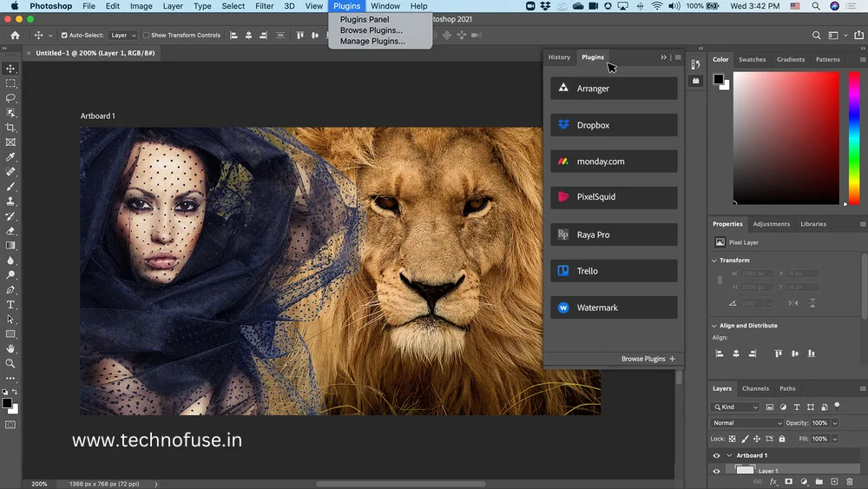Viewport: 868px width, 489px height.
Task: Select the Frame tool
Action: 10,142
